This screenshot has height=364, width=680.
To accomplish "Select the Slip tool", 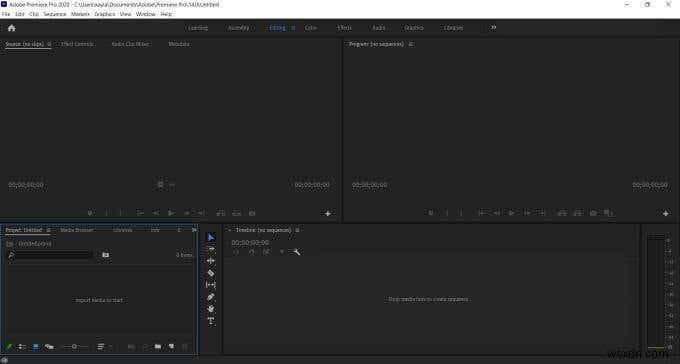I will coord(211,285).
